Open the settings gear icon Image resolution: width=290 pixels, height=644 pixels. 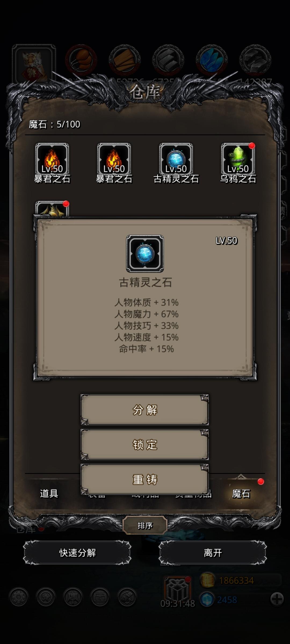[19, 597]
